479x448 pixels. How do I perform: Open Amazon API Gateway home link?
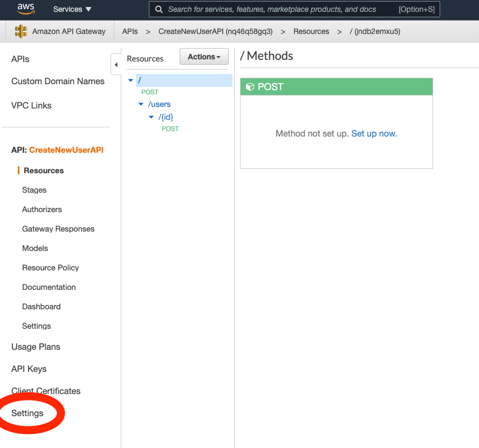tap(69, 31)
